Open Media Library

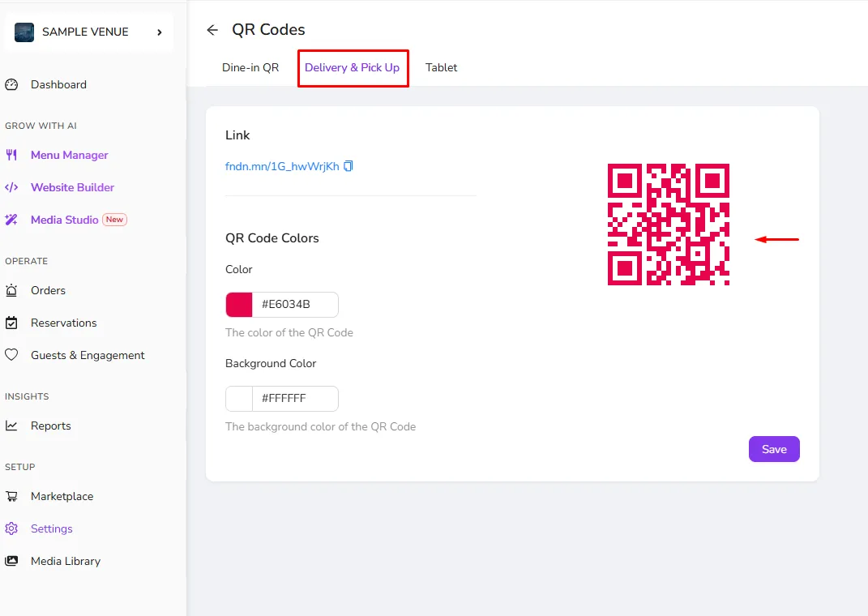(66, 561)
